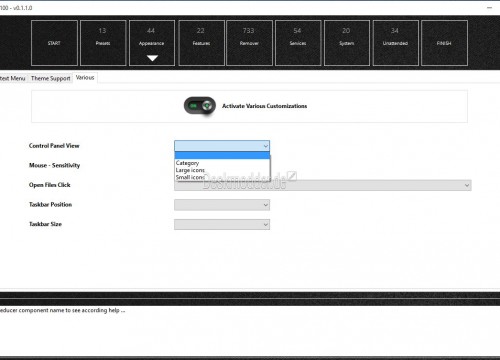This screenshot has height=360, width=500.
Task: Expand the Taskbar Size dropdown
Action: [x=222, y=224]
